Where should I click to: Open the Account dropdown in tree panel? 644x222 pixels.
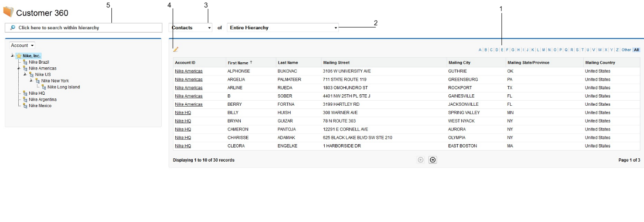click(22, 46)
